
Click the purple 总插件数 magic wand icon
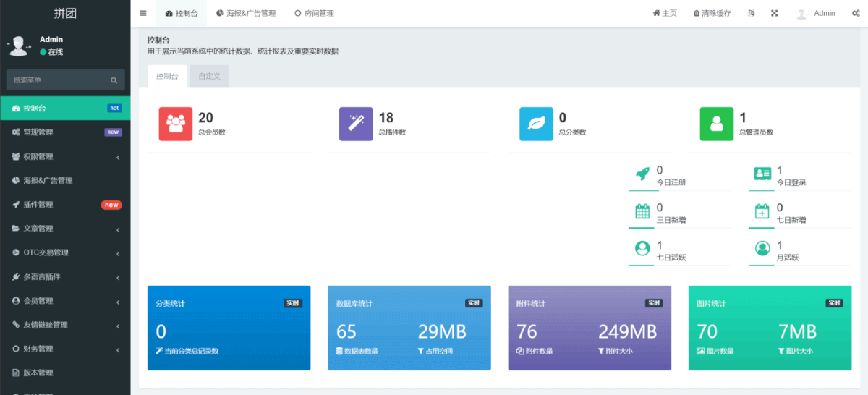tap(356, 124)
